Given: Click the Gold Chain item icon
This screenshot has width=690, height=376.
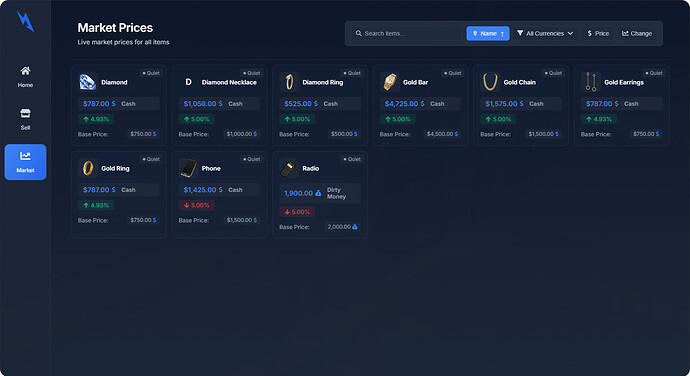Looking at the screenshot, I should point(490,82).
